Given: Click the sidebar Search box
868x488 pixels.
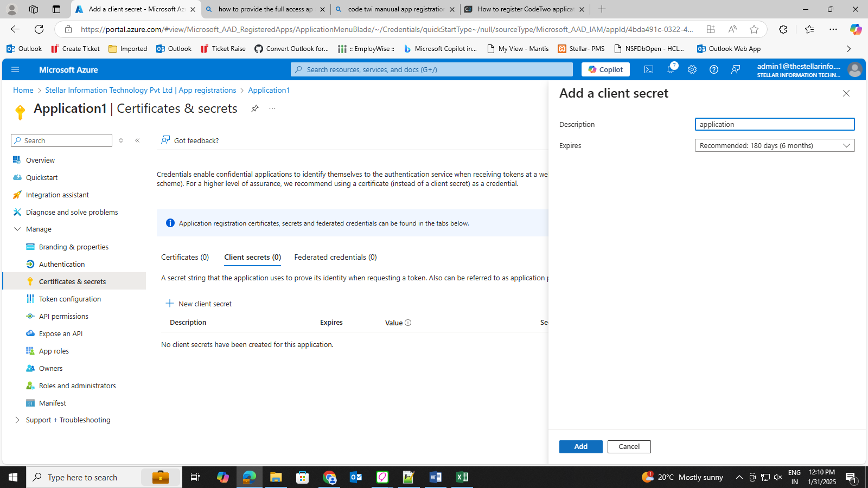Looking at the screenshot, I should [61, 140].
